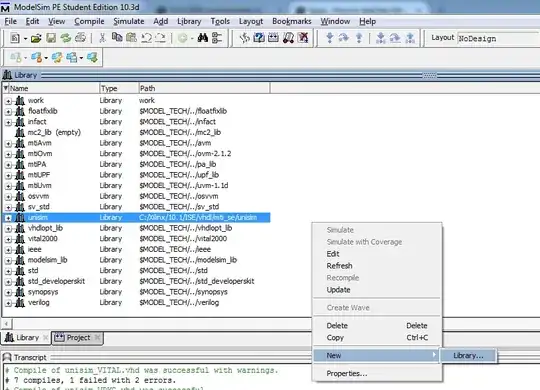
Task: Click the Break simulation red X icon
Action: (x=303, y=38)
